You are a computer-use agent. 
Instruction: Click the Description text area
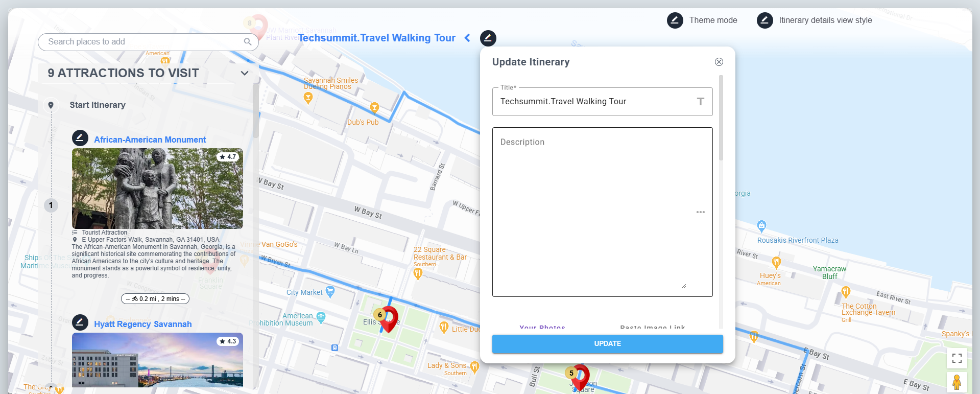click(x=602, y=212)
